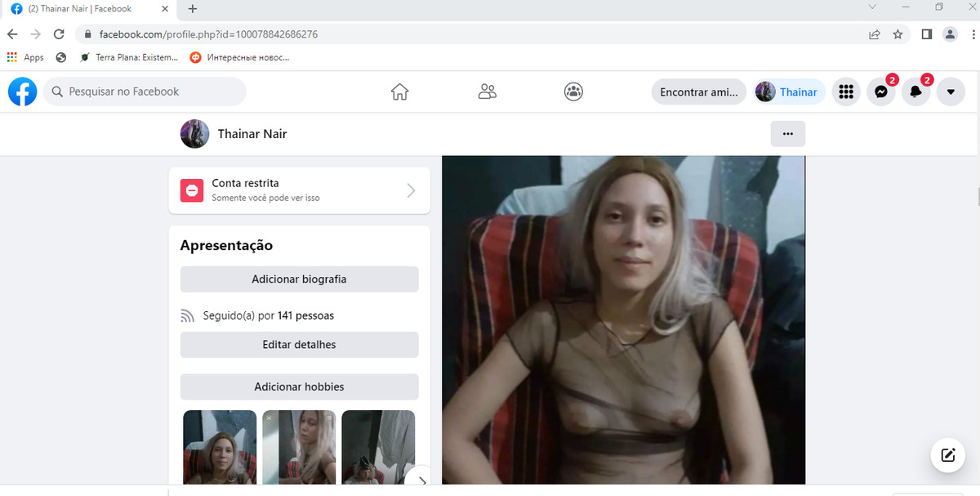
Task: Open the Facebook home feed icon
Action: tap(399, 92)
